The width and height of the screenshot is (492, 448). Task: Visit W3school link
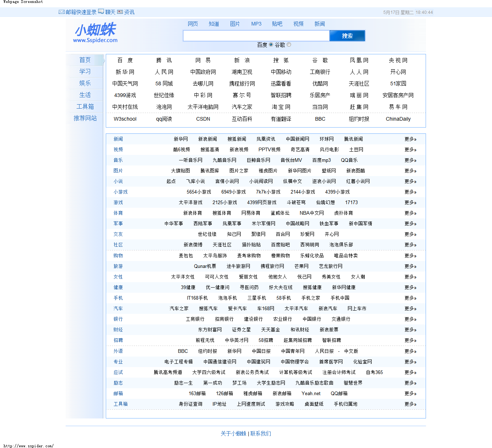[125, 119]
